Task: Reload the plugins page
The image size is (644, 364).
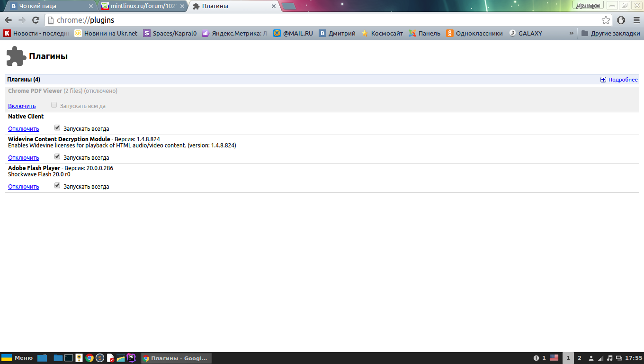Action: click(x=36, y=20)
